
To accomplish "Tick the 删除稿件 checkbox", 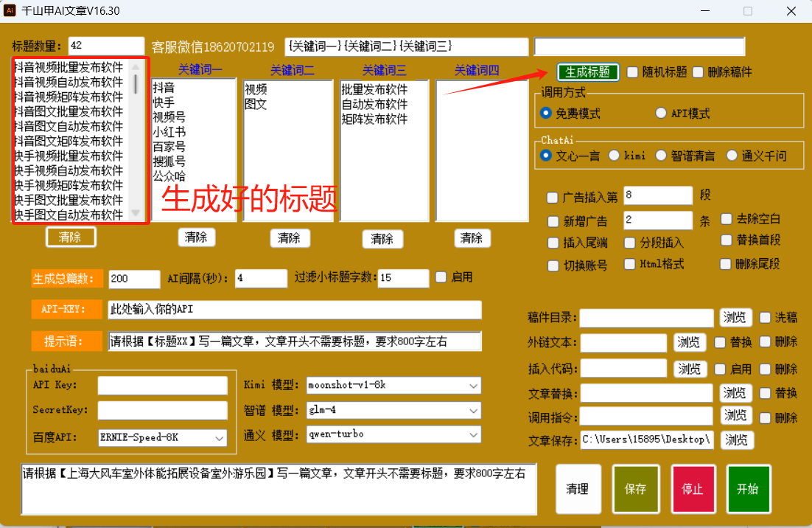I will [x=698, y=72].
